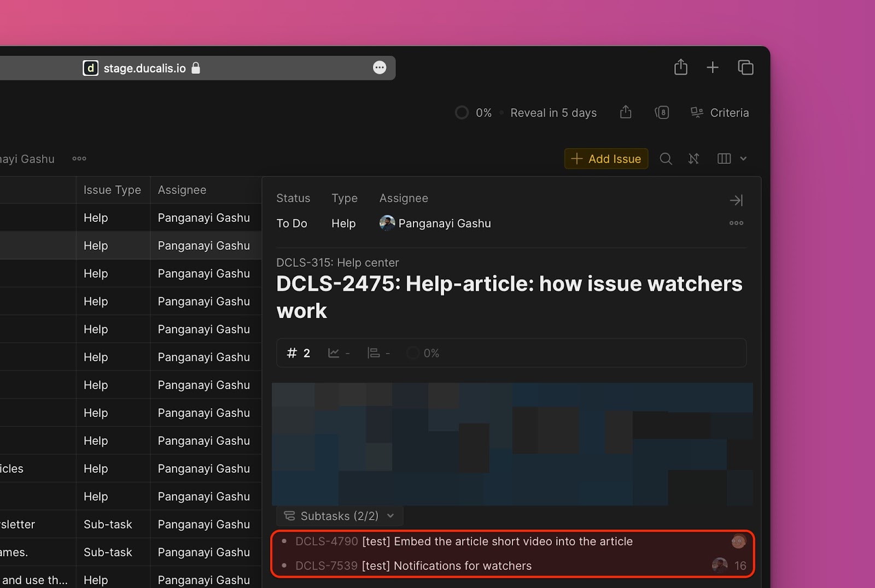The height and width of the screenshot is (588, 875).
Task: Click the row text ending 'and use th...'
Action: (34, 580)
